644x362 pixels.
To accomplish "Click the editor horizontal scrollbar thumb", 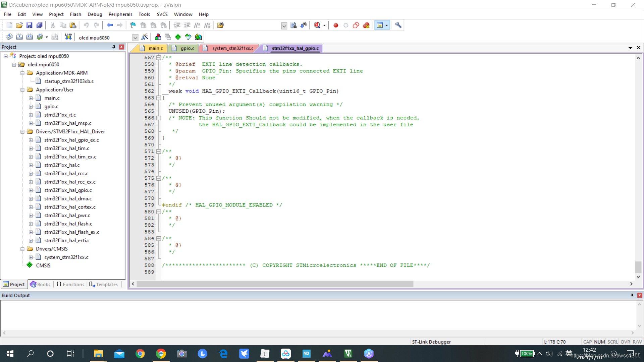I will 275,284.
